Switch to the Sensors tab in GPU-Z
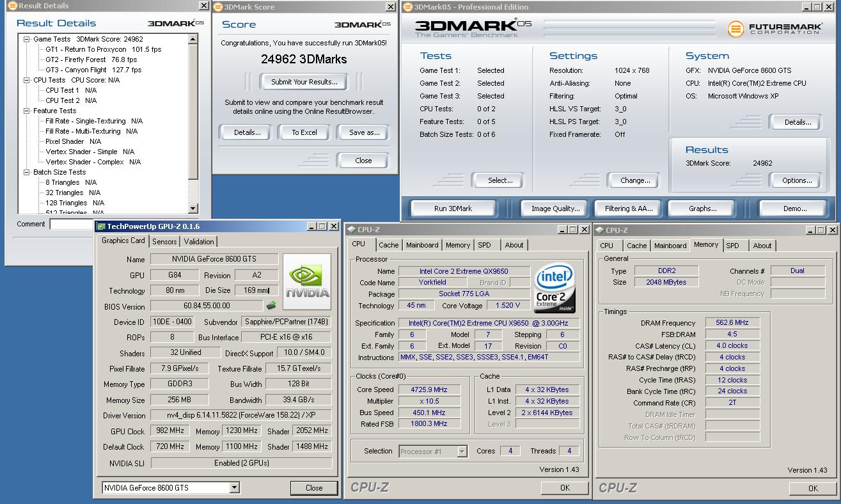841x504 pixels. click(x=164, y=242)
